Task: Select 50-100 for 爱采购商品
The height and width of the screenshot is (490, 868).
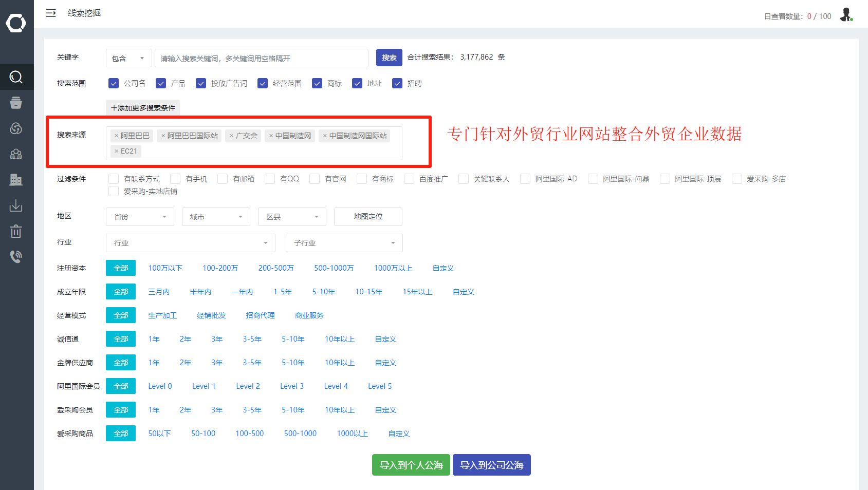Action: (x=204, y=434)
